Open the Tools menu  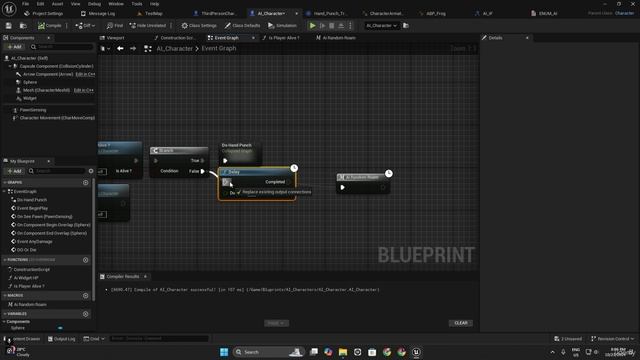137,4
